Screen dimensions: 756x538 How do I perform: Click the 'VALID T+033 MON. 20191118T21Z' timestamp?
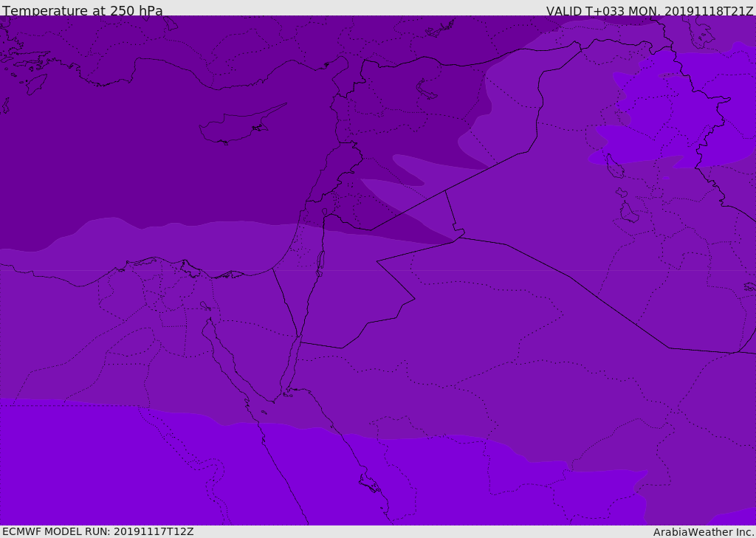(650, 10)
